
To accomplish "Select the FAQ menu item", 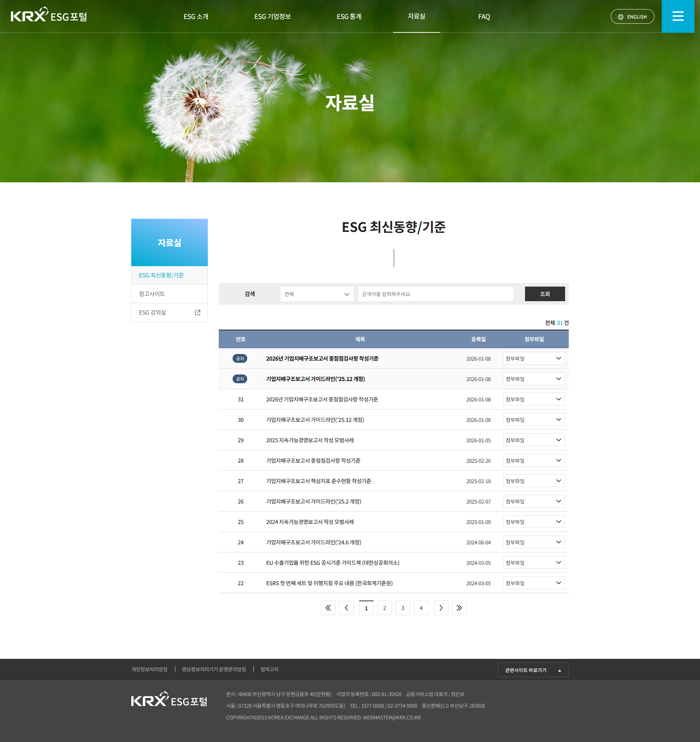I will pyautogui.click(x=484, y=16).
